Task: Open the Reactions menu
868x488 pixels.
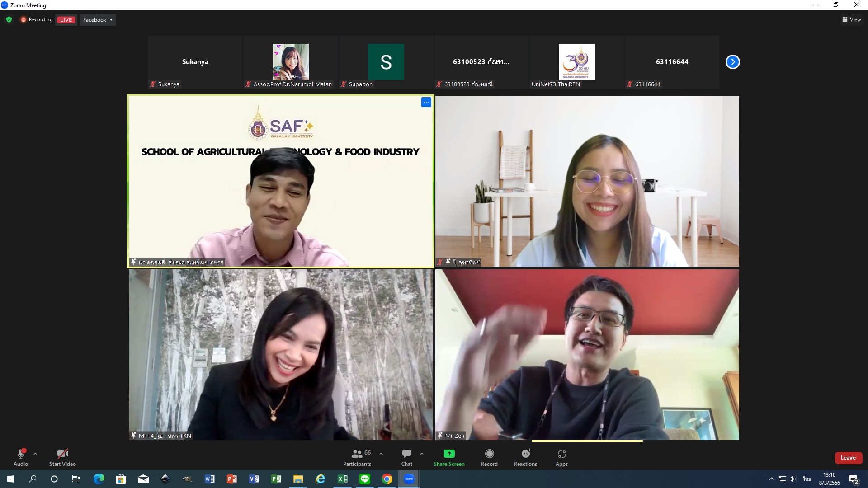Action: click(x=525, y=457)
